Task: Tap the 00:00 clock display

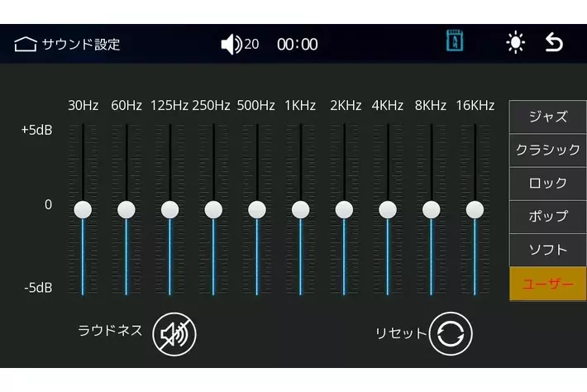Action: [297, 44]
